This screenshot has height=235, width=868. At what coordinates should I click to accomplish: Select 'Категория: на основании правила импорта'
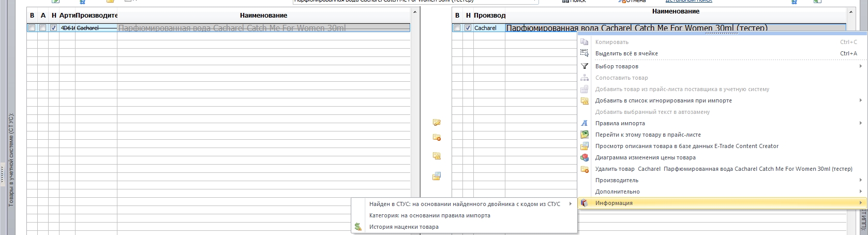(430, 215)
